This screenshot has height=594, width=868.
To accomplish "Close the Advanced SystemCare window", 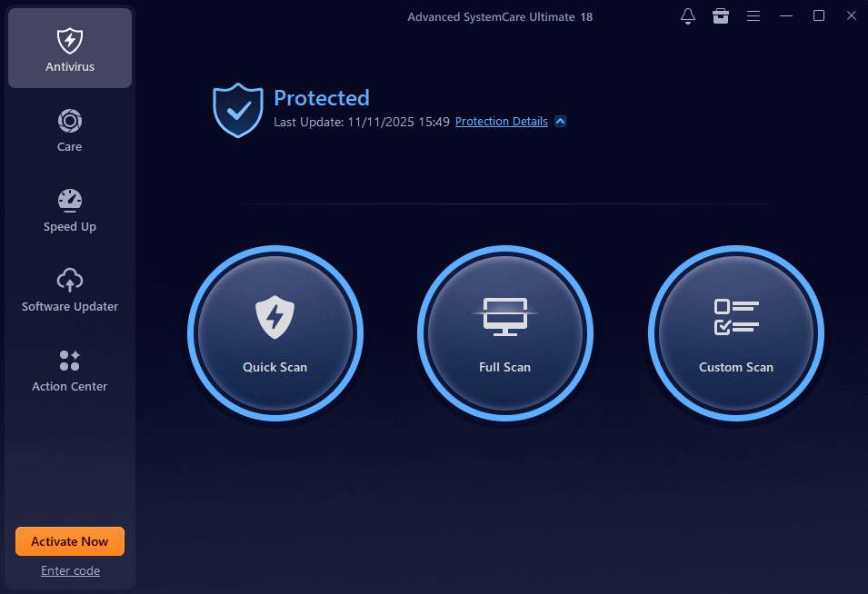I will tap(850, 16).
